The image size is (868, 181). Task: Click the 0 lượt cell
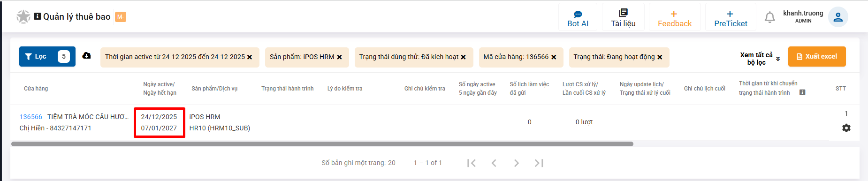[x=584, y=122]
